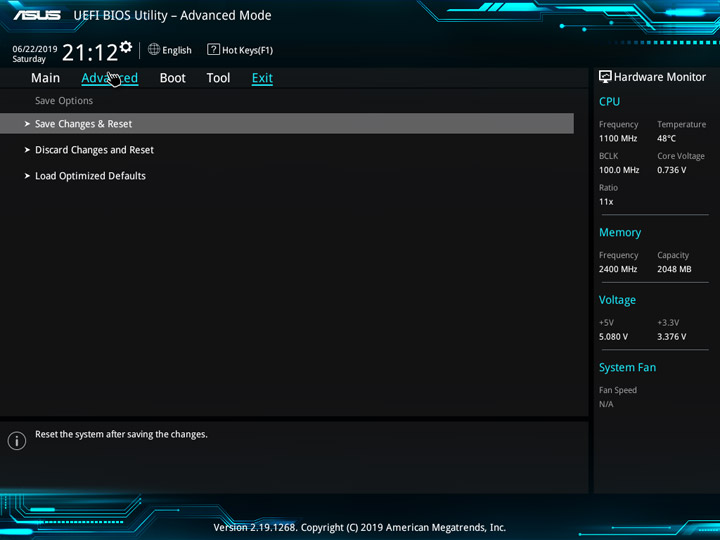Click the 48°C temperature value
Screen dimensions: 720x540
666,138
